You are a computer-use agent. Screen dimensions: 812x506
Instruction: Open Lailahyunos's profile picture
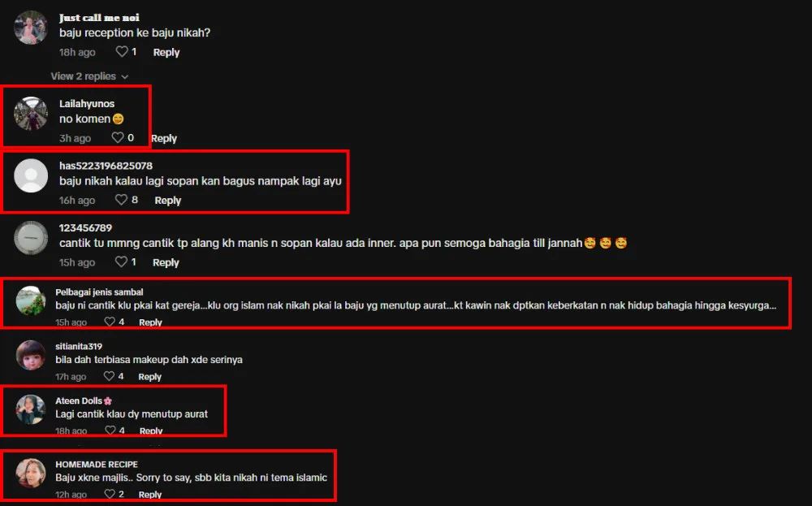tap(31, 114)
